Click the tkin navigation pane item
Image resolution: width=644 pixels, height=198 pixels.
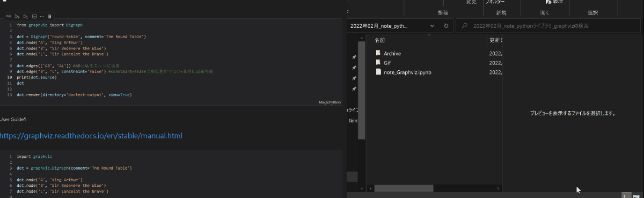pos(353,121)
